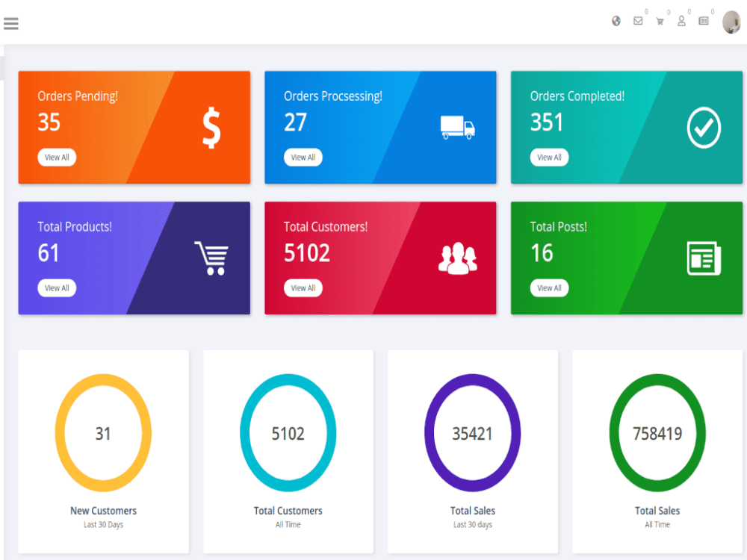Click the products count 61
This screenshot has height=560, width=747.
49,253
